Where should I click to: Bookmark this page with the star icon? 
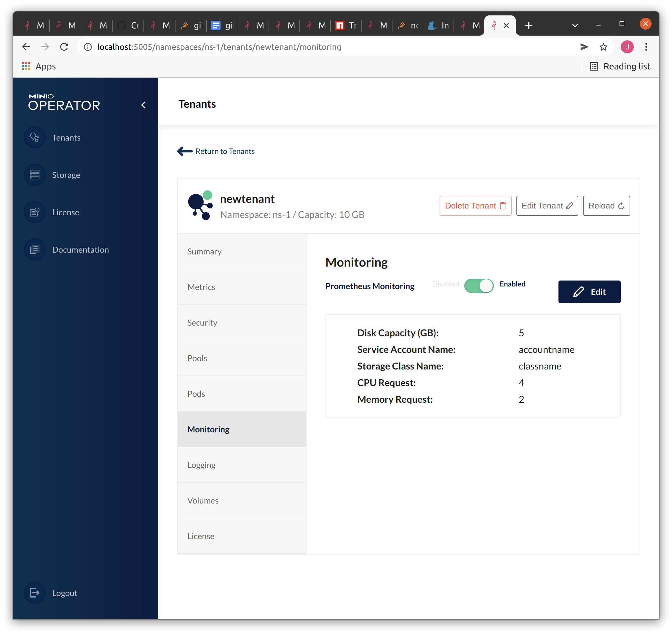click(x=604, y=47)
